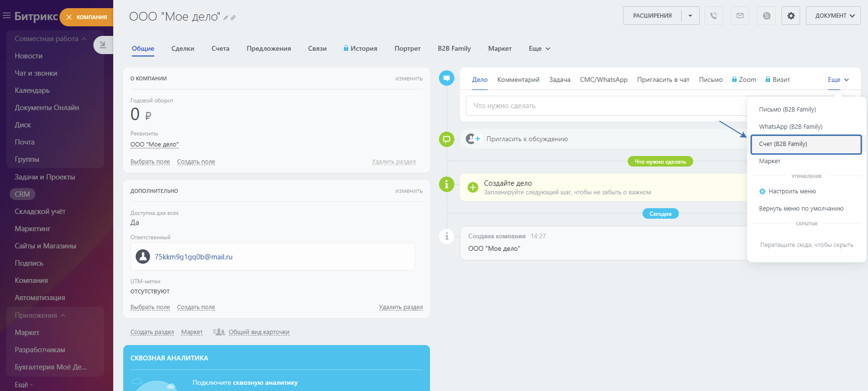Select Счет (B2B Family) menu item
This screenshot has width=868, height=391.
[805, 144]
